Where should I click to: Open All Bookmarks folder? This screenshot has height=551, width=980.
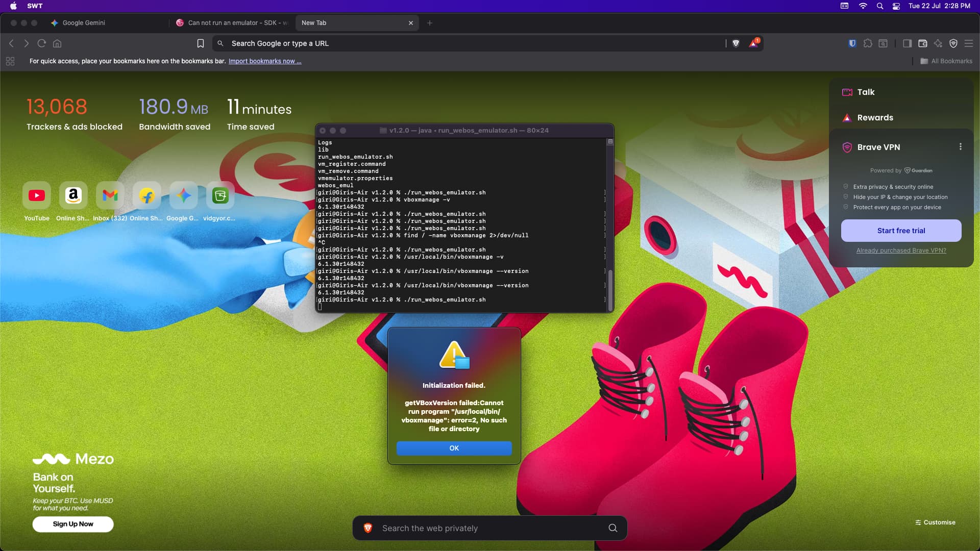coord(946,61)
